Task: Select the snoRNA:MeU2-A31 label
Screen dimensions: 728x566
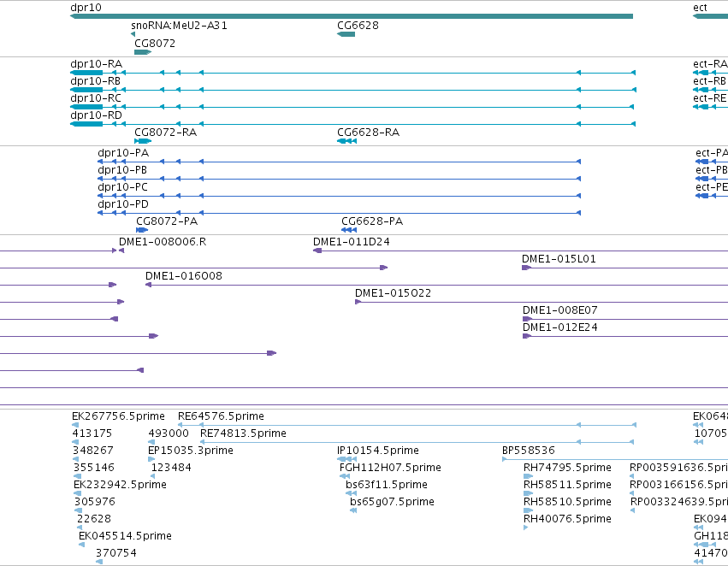Action: click(x=179, y=25)
